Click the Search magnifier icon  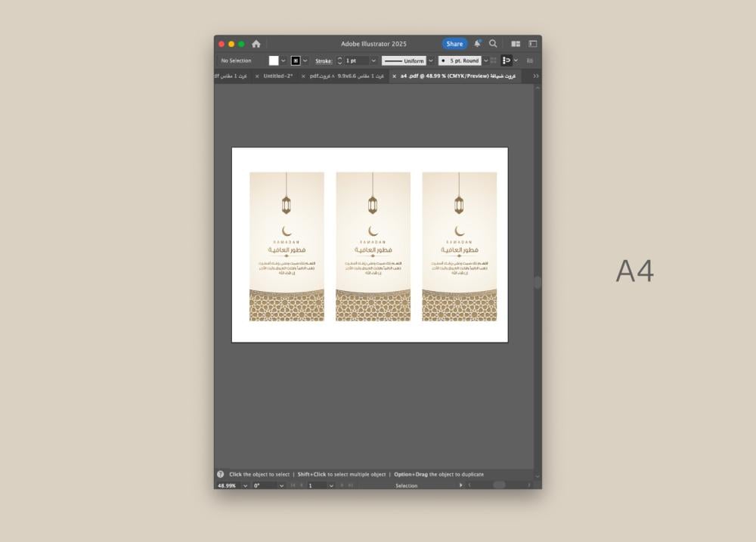(493, 44)
